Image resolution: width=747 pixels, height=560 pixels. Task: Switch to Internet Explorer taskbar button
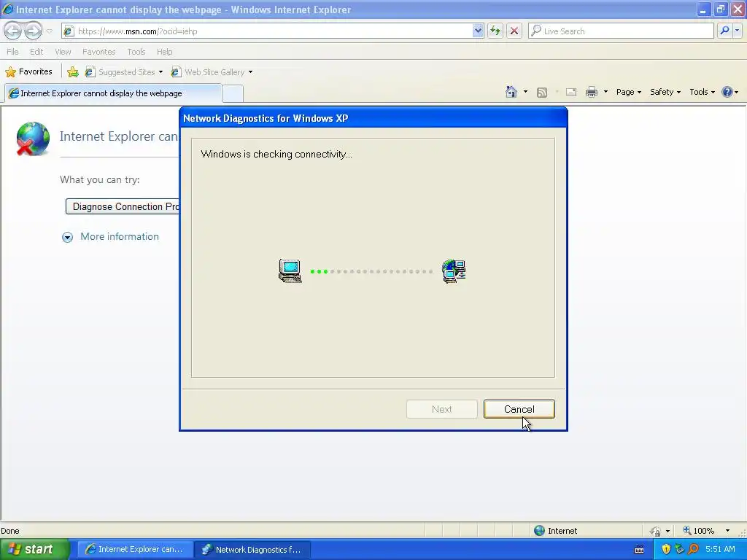(135, 549)
